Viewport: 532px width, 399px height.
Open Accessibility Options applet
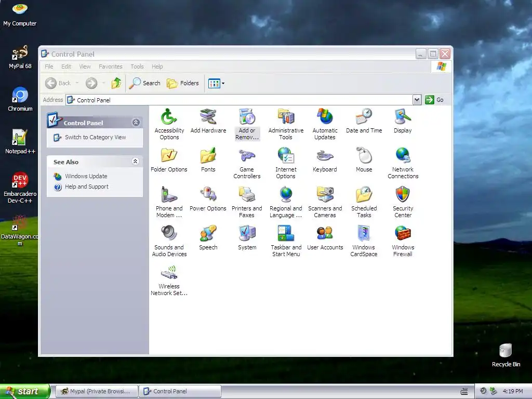click(x=169, y=124)
